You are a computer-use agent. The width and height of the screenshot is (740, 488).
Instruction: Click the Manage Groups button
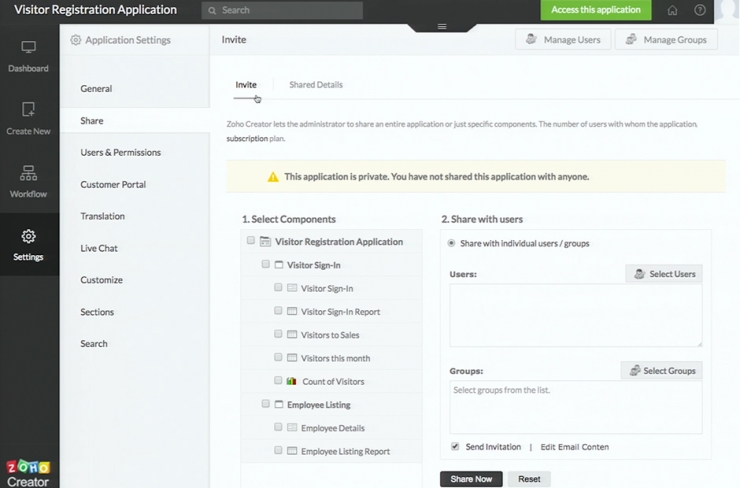(666, 40)
